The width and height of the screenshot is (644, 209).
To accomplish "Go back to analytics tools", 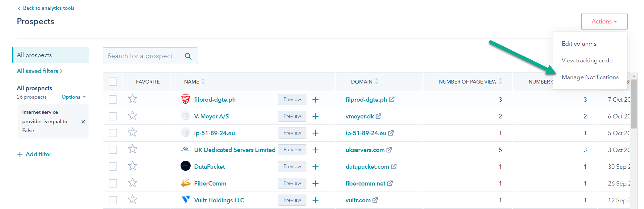I will [46, 8].
